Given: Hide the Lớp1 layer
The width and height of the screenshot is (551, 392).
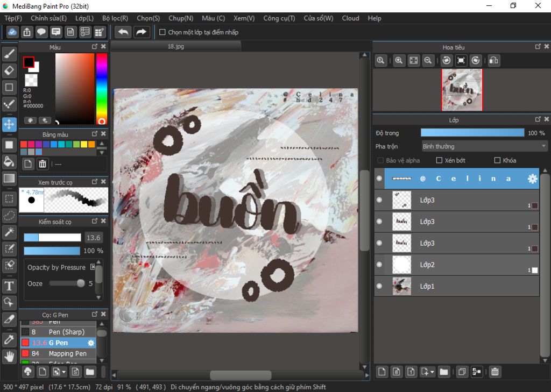Looking at the screenshot, I should tap(379, 286).
